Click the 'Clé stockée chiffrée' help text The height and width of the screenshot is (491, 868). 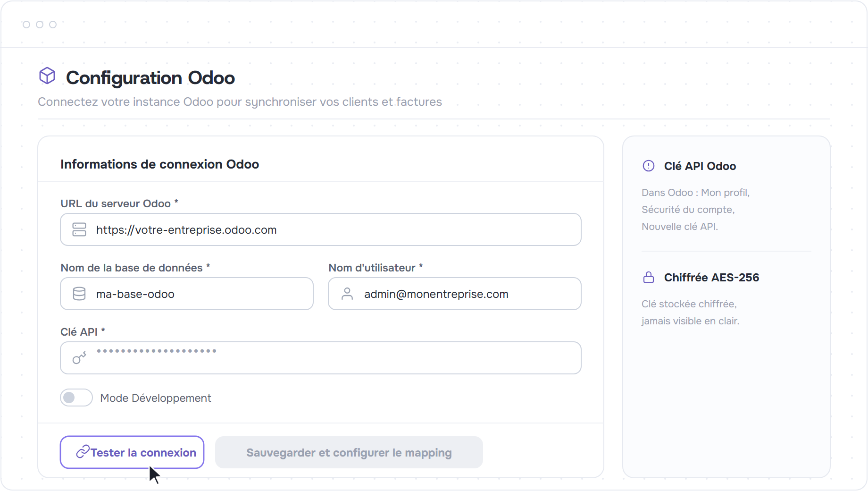(690, 313)
